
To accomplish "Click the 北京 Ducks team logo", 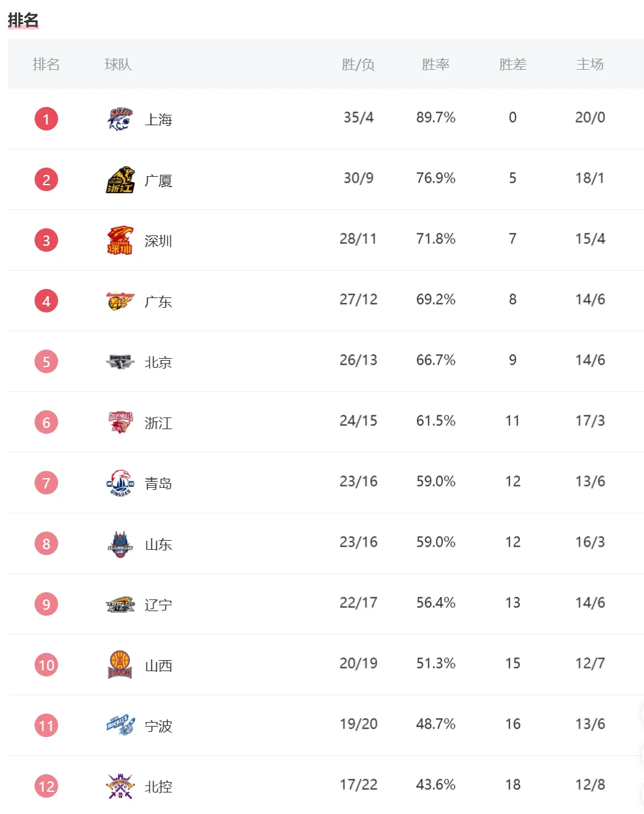I will (x=120, y=361).
